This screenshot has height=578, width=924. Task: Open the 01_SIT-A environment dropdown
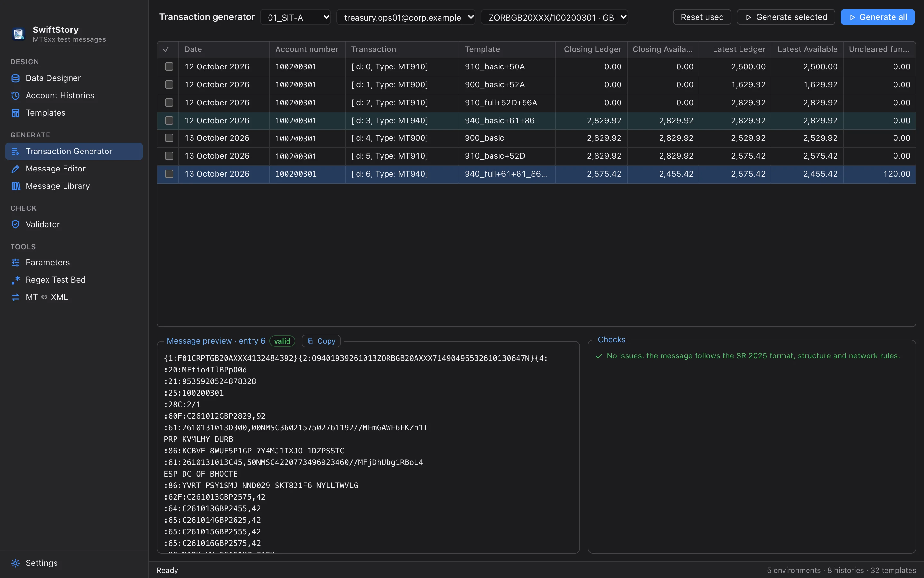click(x=295, y=17)
